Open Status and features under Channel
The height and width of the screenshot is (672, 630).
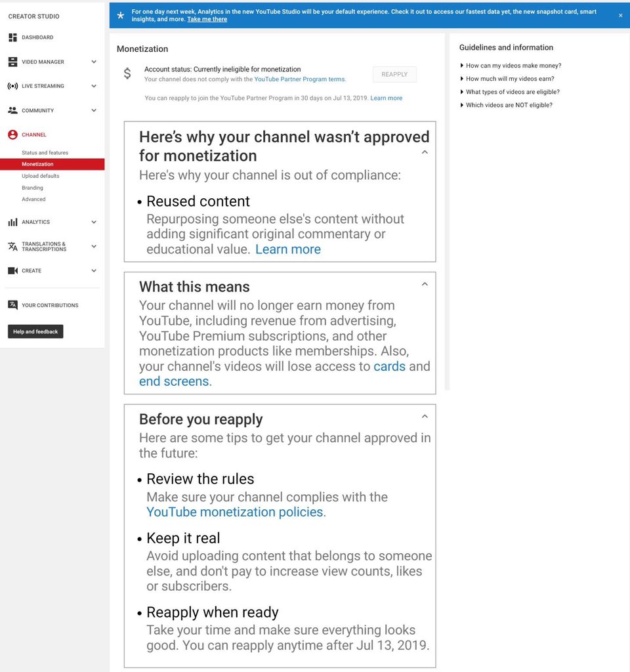point(45,152)
